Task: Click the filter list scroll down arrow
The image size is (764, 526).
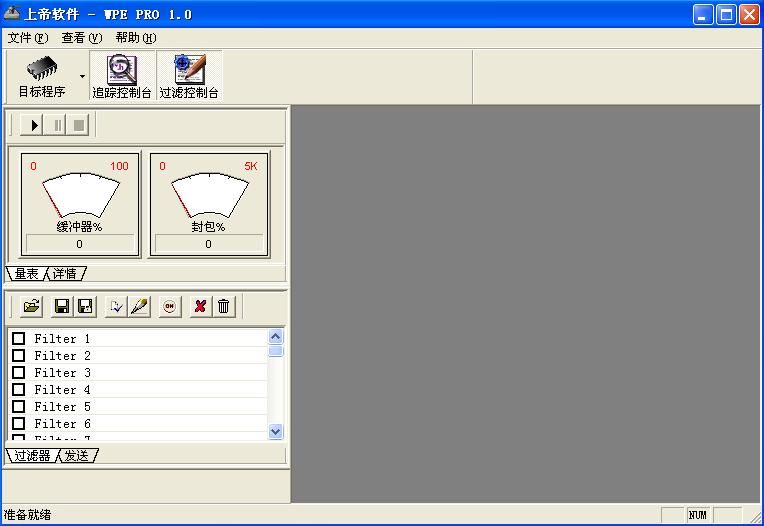Action: point(275,432)
